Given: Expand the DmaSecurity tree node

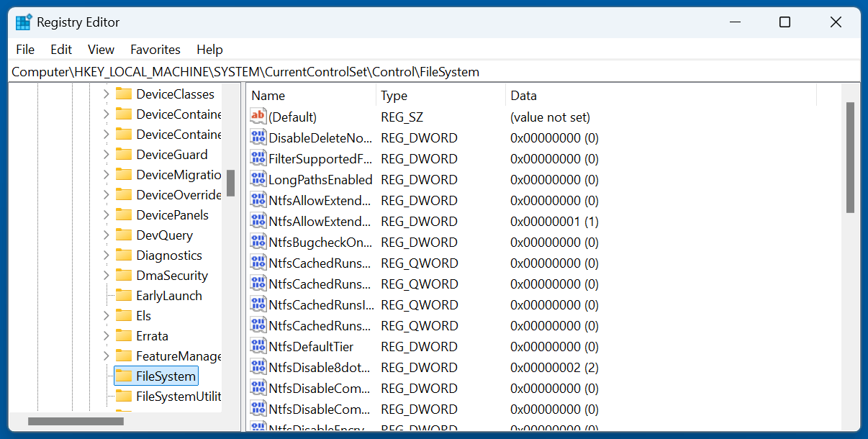Looking at the screenshot, I should click(x=106, y=276).
